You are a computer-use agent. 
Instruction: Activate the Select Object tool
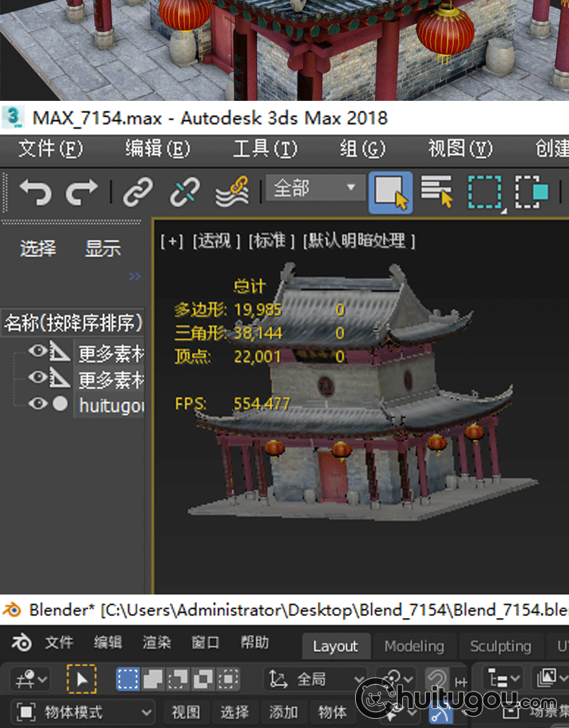click(391, 192)
